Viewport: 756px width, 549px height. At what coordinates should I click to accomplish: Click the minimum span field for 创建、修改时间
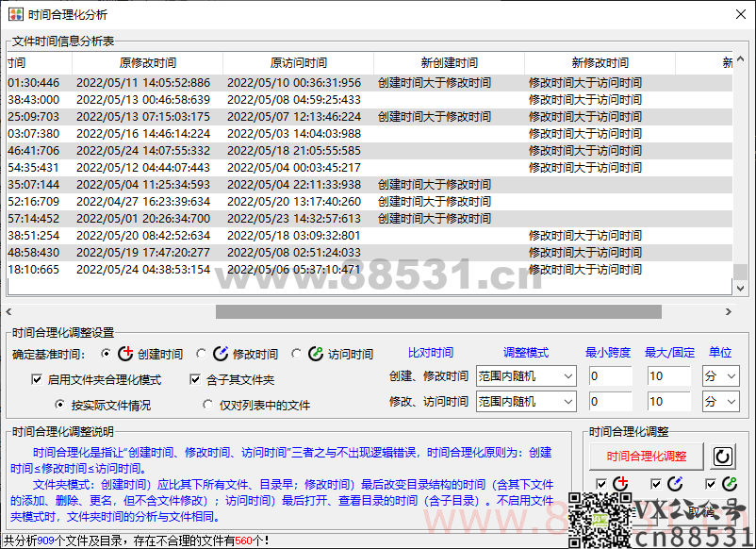(611, 375)
